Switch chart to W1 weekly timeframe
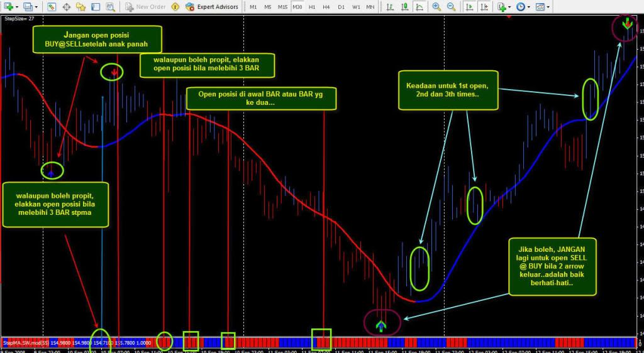Viewport: 644px width, 353px height. coord(356,7)
